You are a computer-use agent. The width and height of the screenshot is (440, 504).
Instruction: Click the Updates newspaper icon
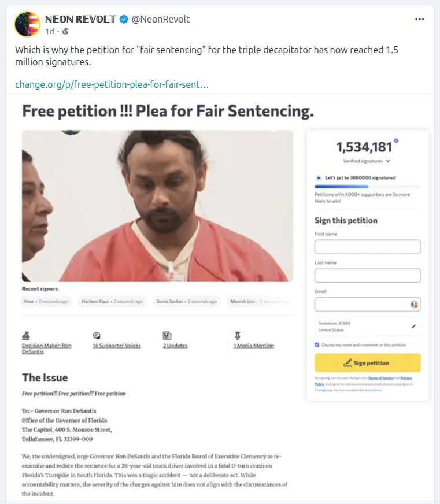click(x=167, y=335)
